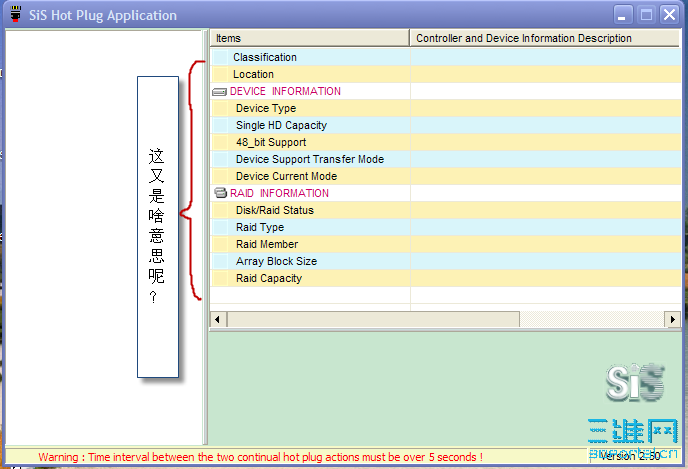Select Device Support Transfer Mode row
Screen dimensions: 688x469
click(446, 159)
